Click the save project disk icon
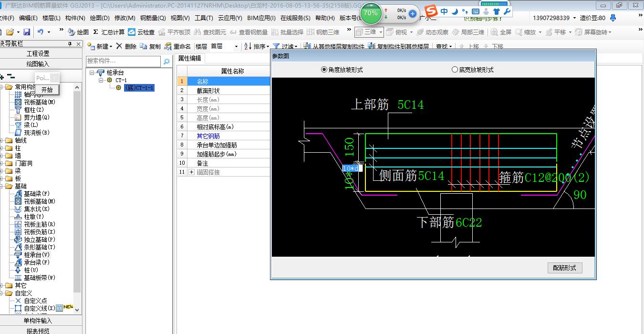This screenshot has width=644, height=334. pos(27,32)
